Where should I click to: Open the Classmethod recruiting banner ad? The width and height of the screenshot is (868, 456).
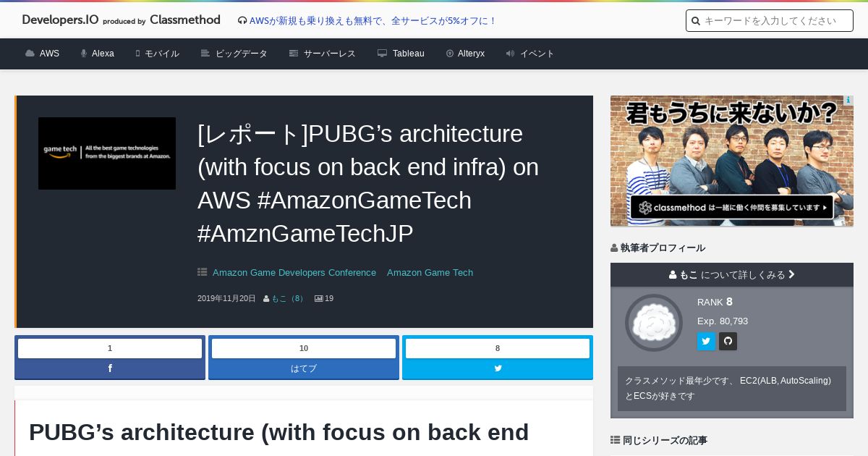pos(732,161)
